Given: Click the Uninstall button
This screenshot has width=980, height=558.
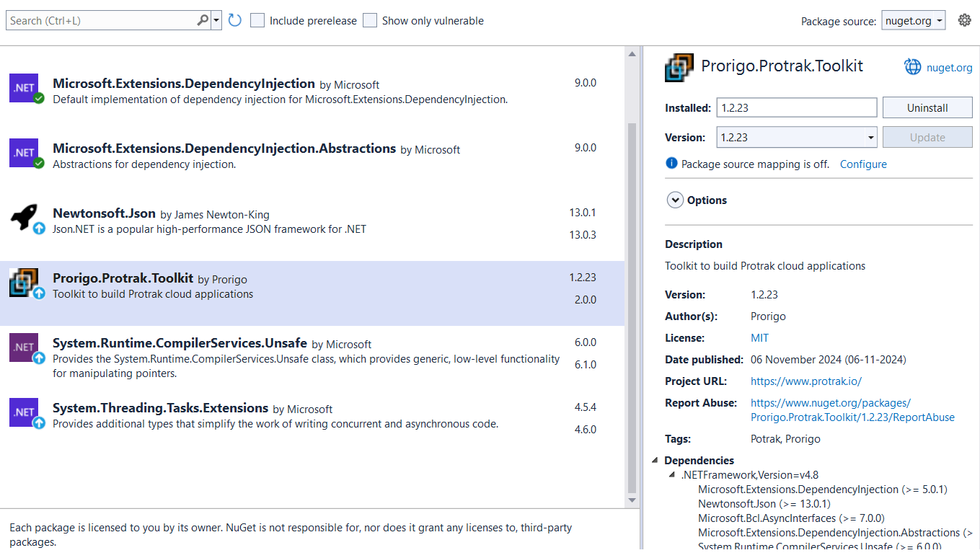Looking at the screenshot, I should (927, 108).
